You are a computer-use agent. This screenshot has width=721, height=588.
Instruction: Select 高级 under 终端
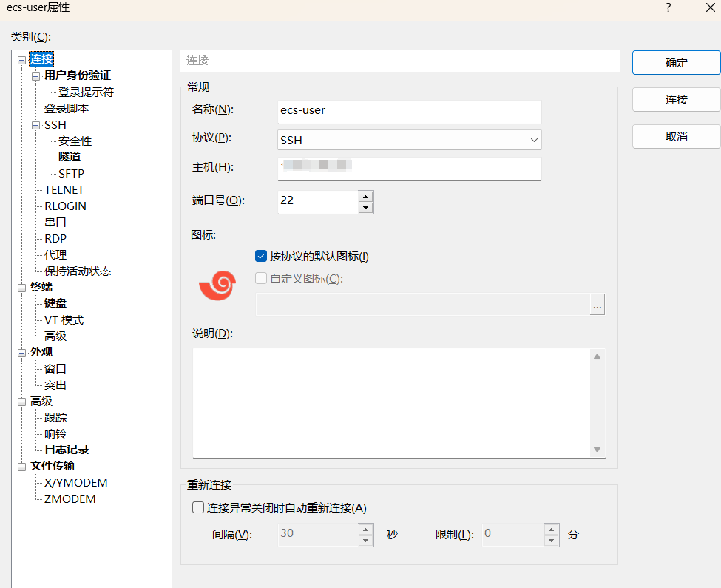tap(55, 336)
